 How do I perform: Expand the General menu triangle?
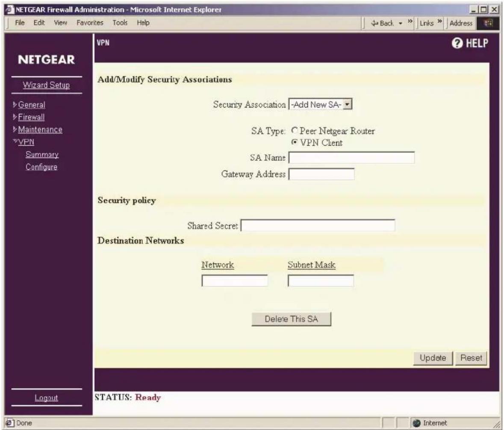[x=15, y=104]
